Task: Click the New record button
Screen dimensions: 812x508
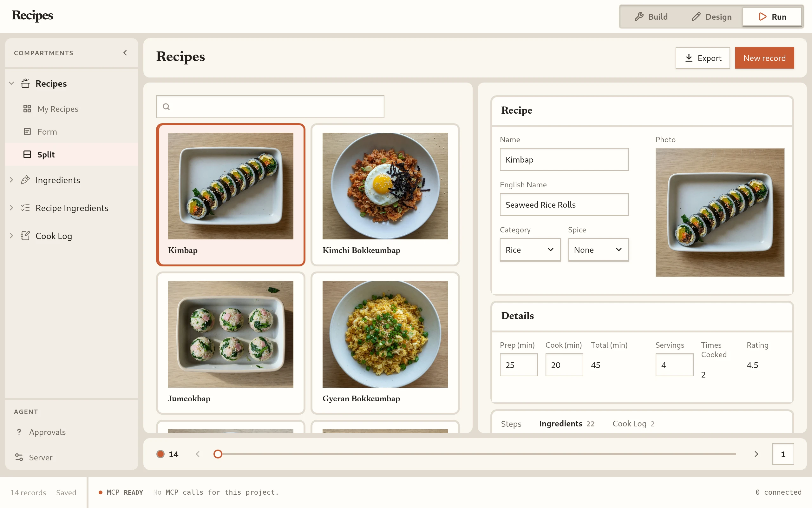Action: tap(764, 58)
